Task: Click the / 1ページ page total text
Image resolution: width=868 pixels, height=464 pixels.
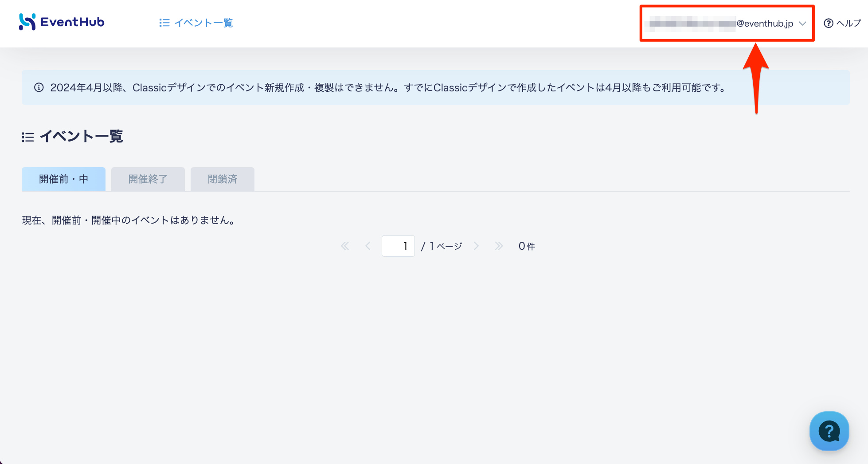Action: [442, 246]
